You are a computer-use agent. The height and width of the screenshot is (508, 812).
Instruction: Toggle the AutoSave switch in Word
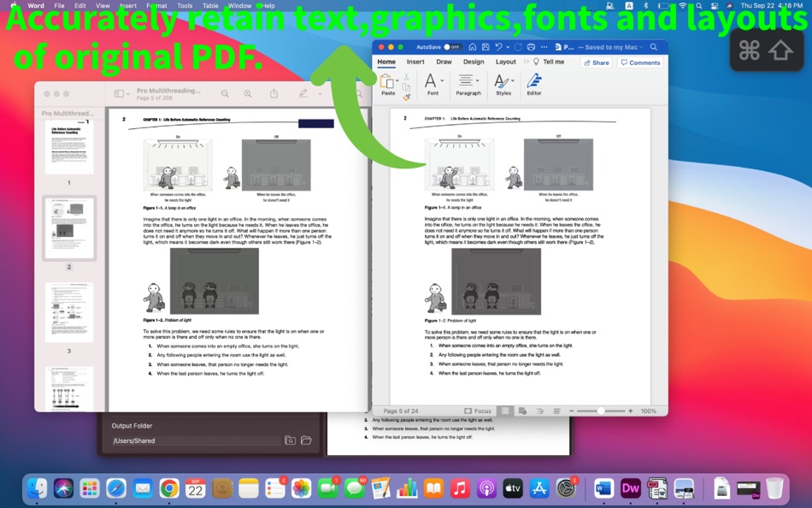(x=453, y=47)
